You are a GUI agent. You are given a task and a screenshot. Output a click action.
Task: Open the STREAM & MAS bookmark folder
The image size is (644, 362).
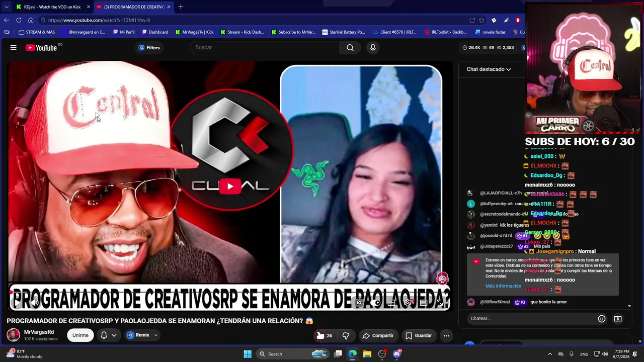(x=37, y=32)
